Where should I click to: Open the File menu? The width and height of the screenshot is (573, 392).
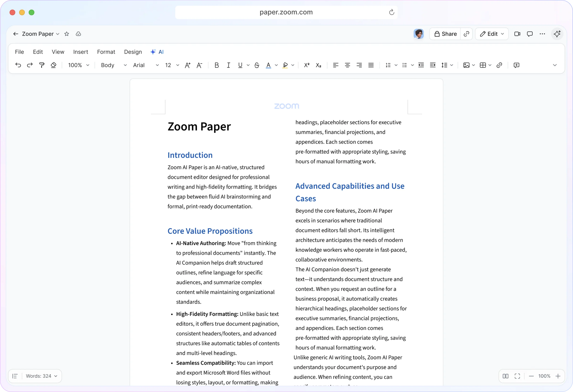pos(20,52)
